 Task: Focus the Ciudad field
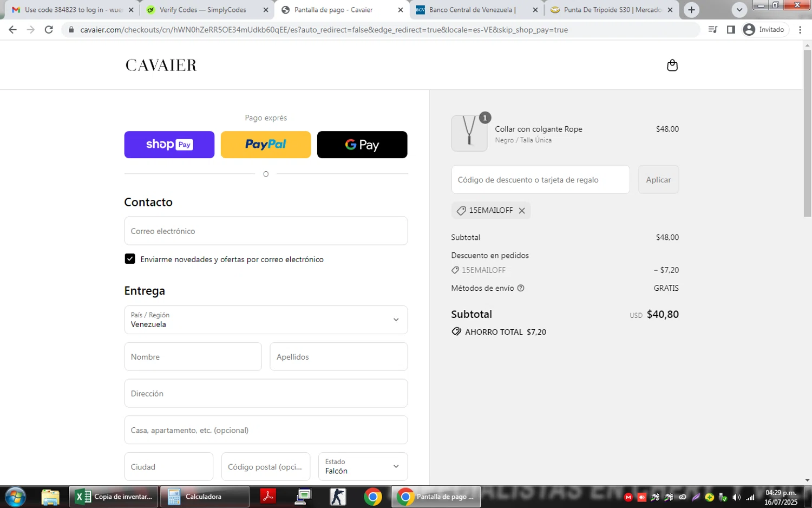(169, 466)
